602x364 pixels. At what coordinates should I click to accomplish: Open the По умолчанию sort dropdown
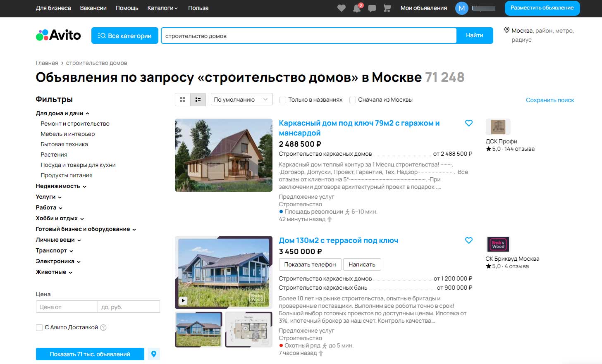(241, 100)
